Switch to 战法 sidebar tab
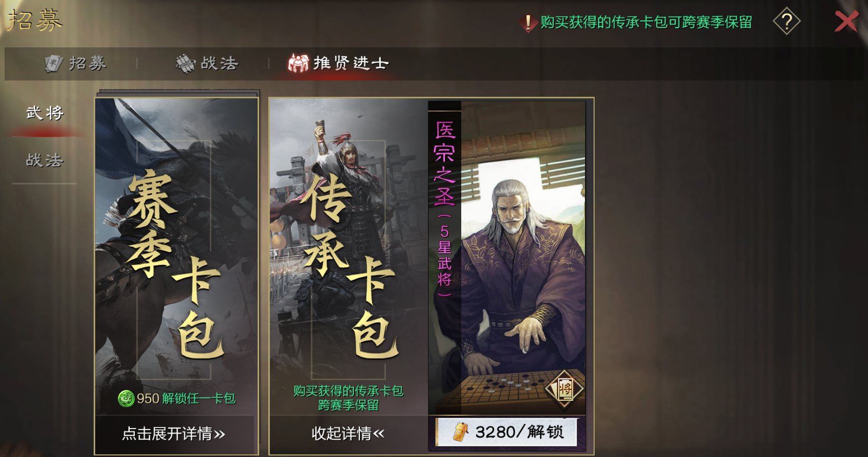Screen dimensions: 868x457 [45, 160]
